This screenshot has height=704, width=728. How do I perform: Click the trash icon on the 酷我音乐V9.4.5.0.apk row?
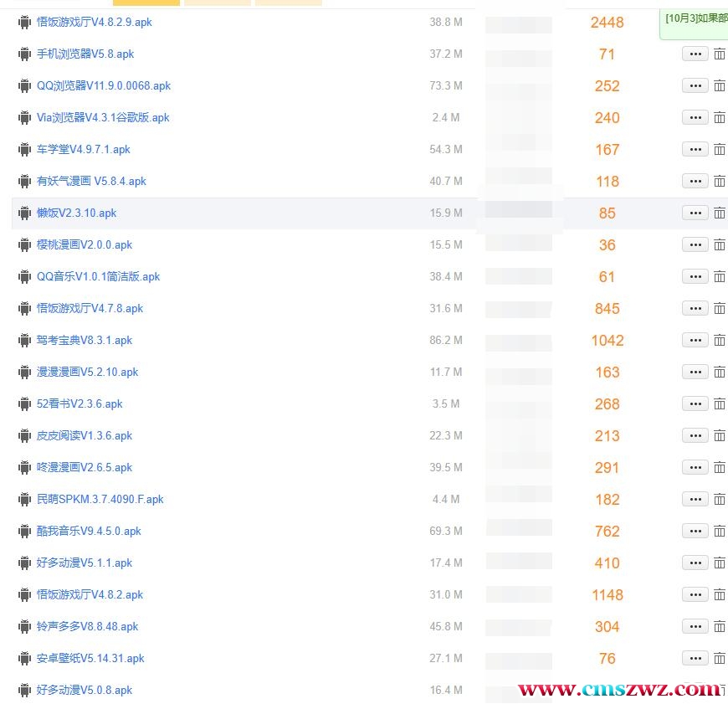[719, 532]
